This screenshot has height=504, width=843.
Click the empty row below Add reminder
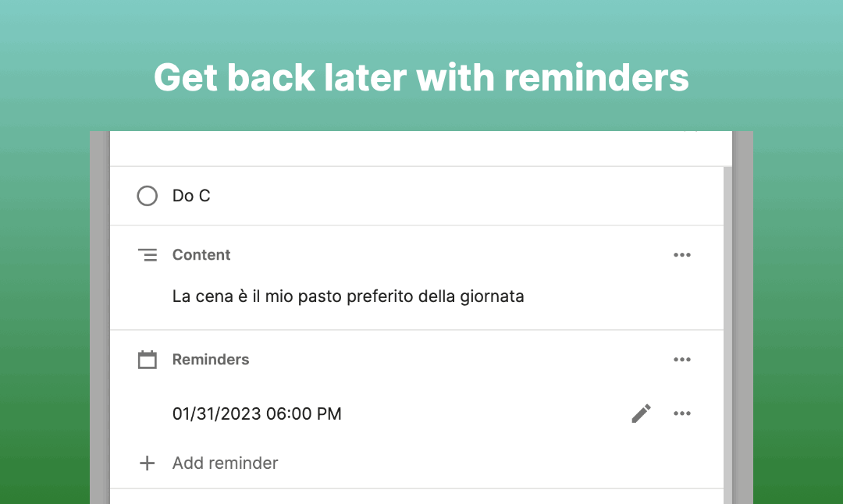pos(417,497)
